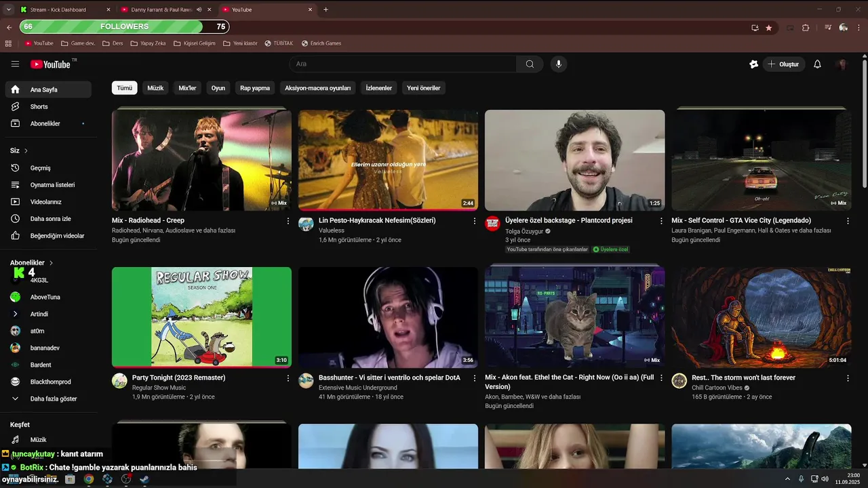Open Game dev. bookmark folder
This screenshot has height=488, width=868.
coord(78,43)
